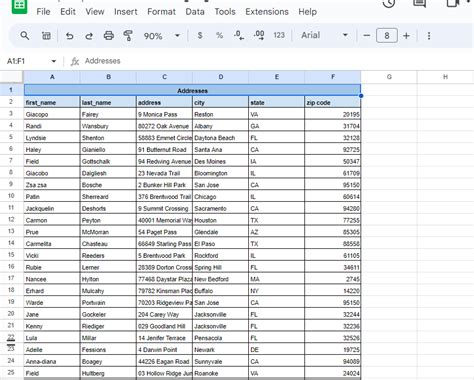Screen dimensions: 474x380
Task: Select cell containing Anna-diana
Action: (x=52, y=361)
